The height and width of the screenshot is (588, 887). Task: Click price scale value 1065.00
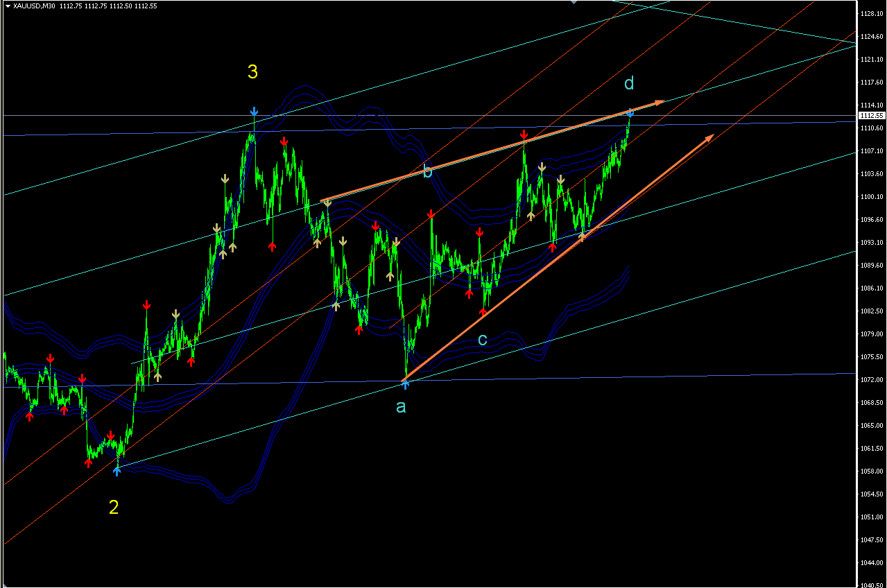[x=871, y=426]
